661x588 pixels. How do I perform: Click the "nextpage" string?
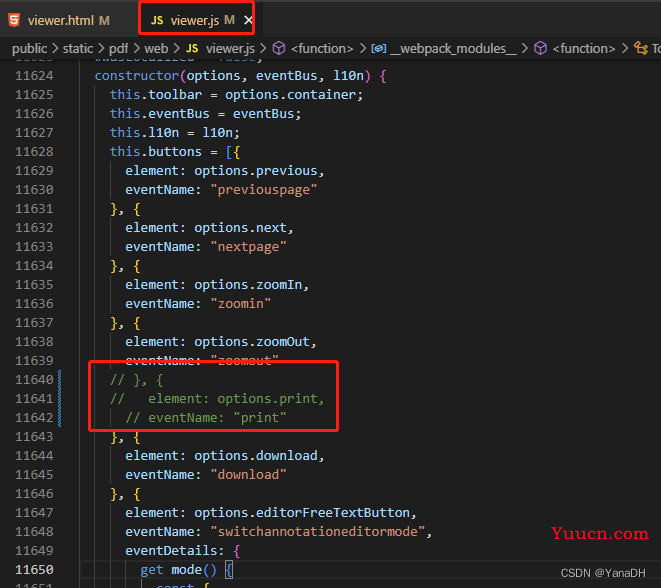(248, 247)
